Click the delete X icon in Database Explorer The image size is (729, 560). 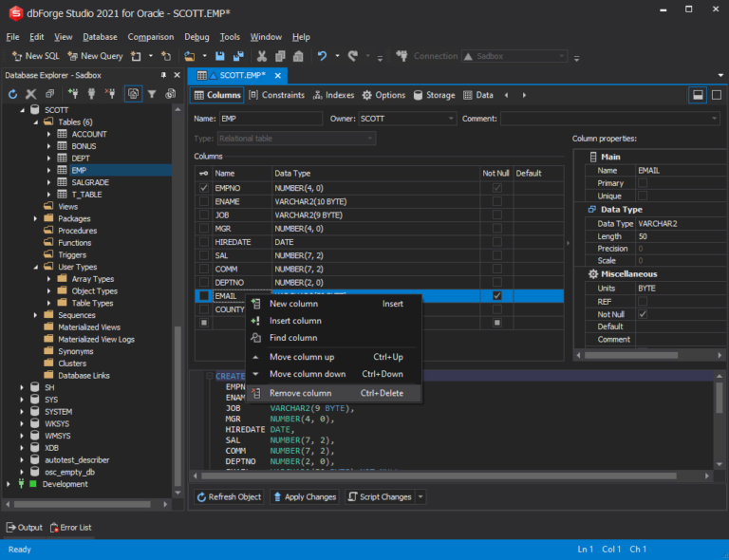pos(30,94)
